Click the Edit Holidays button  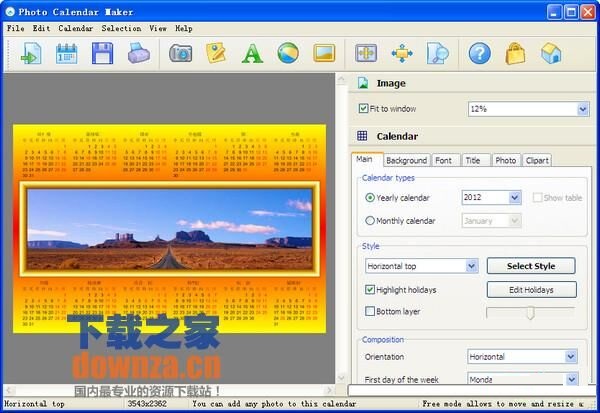[531, 290]
